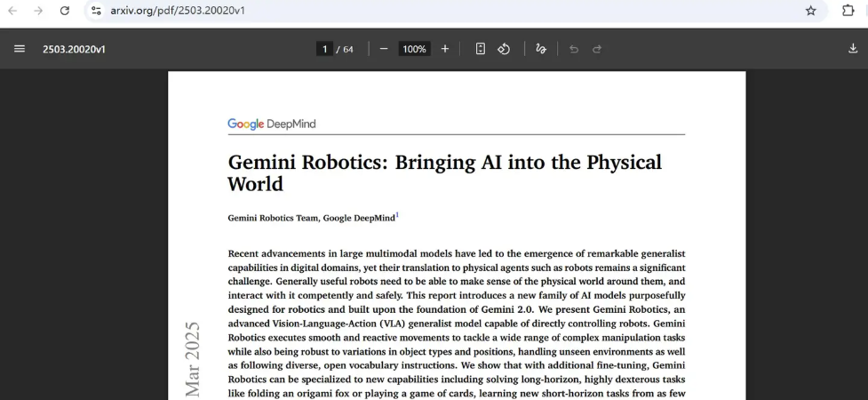
Task: Download the PDF file
Action: point(853,49)
